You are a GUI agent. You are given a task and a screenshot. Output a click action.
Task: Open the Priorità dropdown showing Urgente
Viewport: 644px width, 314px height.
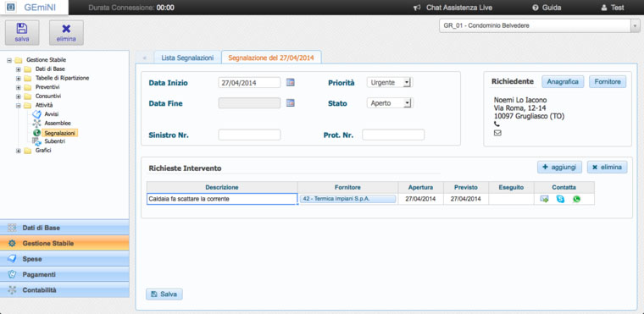[390, 82]
